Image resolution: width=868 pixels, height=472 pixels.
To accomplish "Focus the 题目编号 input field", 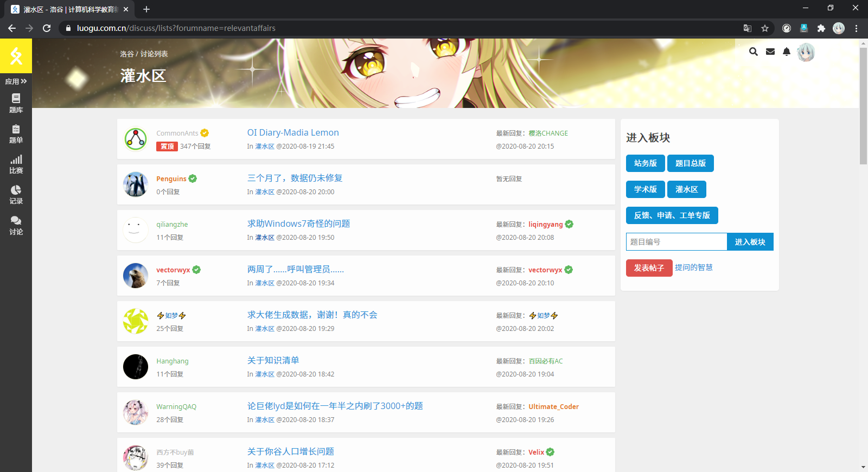I will [x=676, y=242].
